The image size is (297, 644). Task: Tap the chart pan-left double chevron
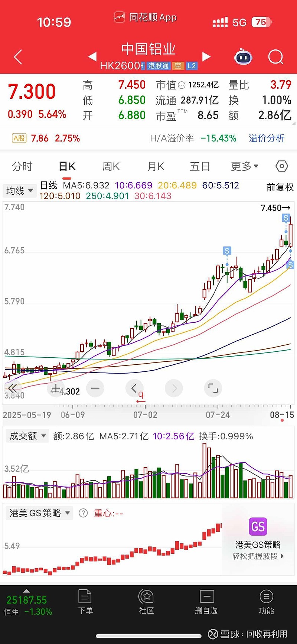[x=12, y=388]
